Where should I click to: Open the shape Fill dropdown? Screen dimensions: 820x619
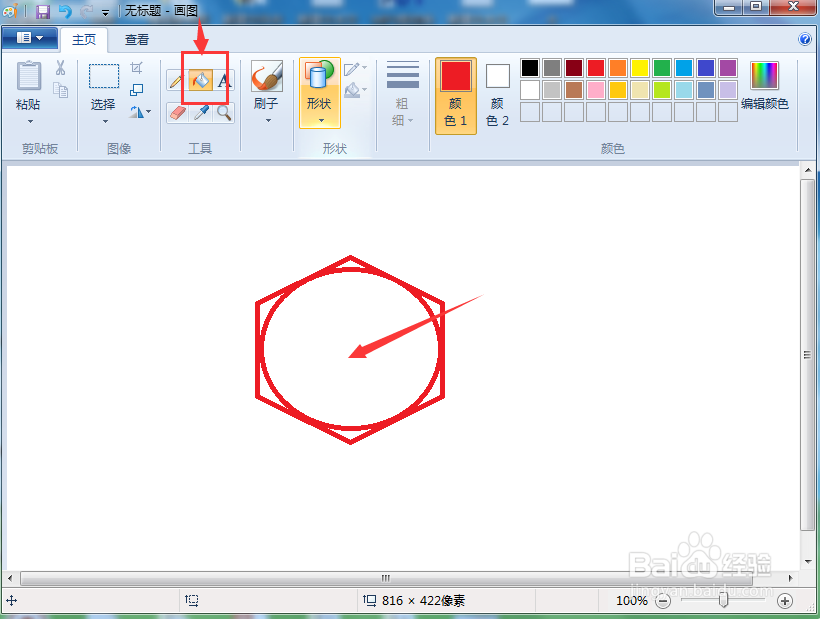pos(356,90)
